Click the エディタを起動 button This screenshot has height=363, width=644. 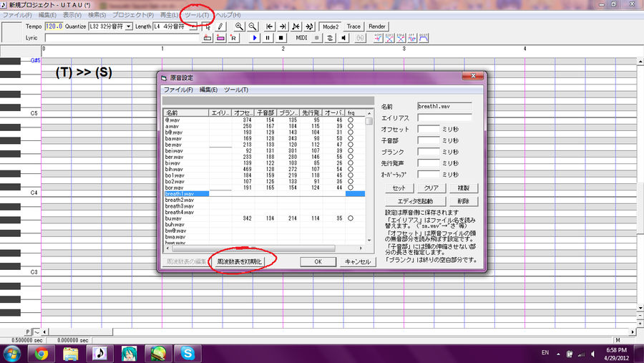click(415, 201)
